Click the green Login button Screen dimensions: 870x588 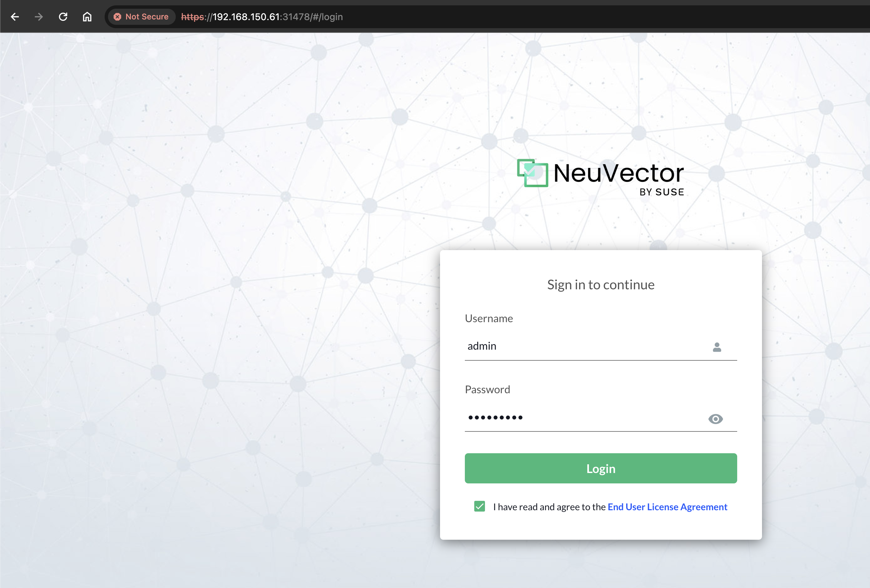click(600, 468)
